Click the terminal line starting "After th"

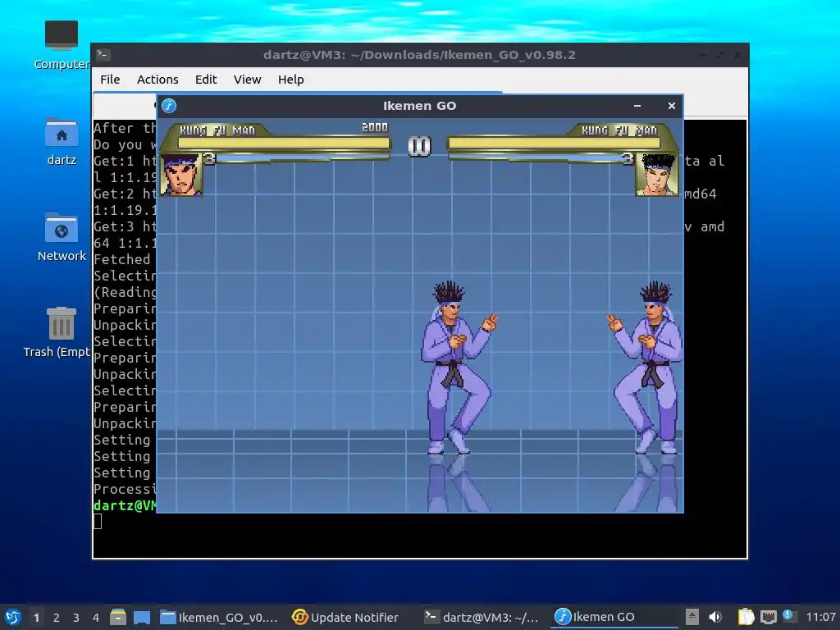tap(125, 128)
